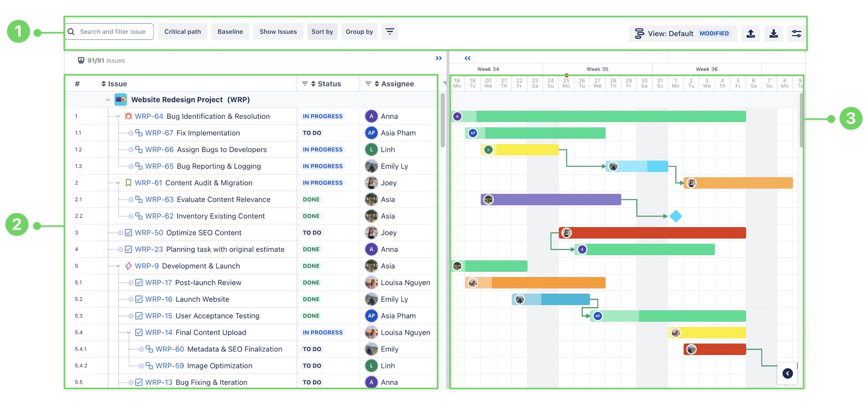Collapse the Website Redesign Project group

click(x=108, y=100)
